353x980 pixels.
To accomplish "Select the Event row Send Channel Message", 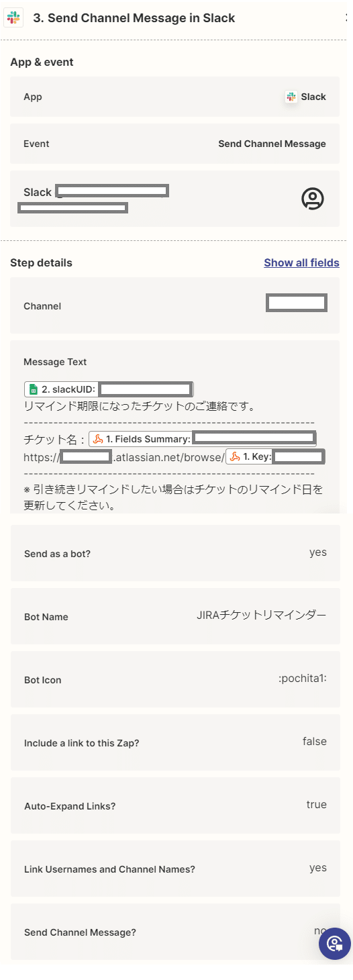I will coord(174,144).
